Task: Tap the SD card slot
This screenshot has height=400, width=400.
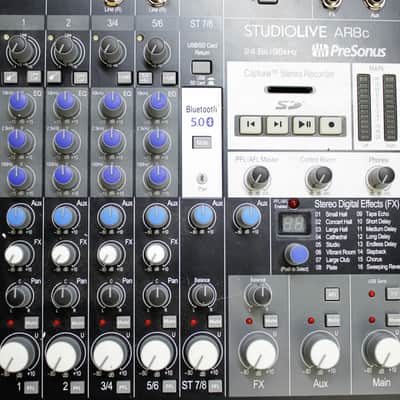Action: [289, 90]
